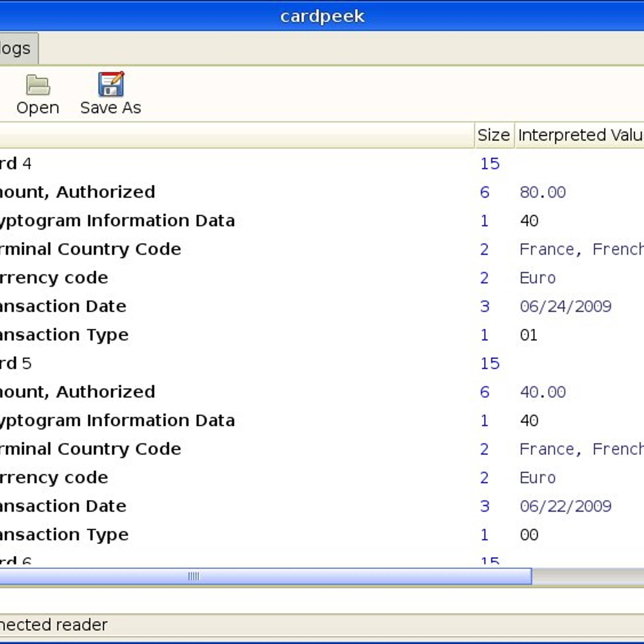Viewport: 644px width, 644px height.
Task: Select Transaction Date label in the 06/22/2009 row
Action: click(63, 506)
